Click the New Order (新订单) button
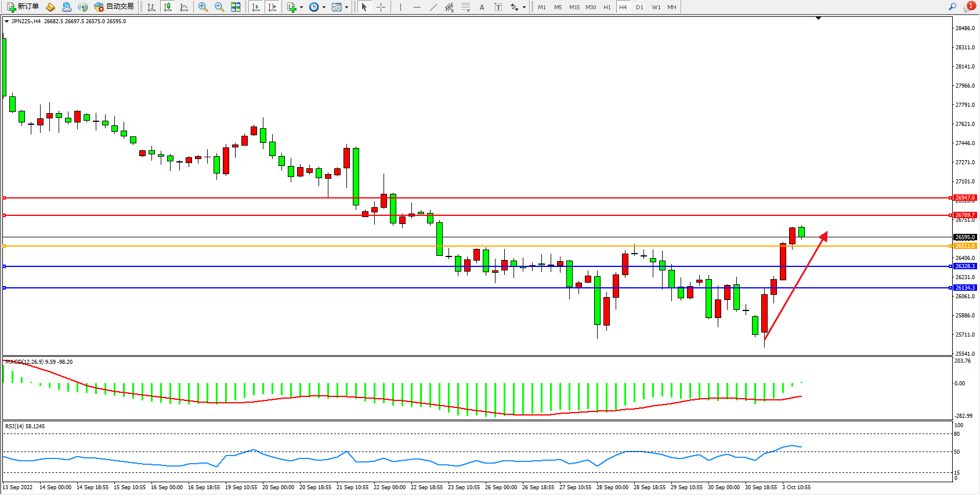980x495 pixels. tap(23, 7)
